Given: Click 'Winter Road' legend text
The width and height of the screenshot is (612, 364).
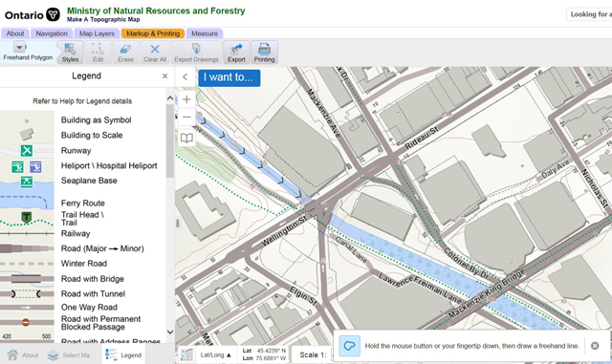Looking at the screenshot, I should [84, 264].
